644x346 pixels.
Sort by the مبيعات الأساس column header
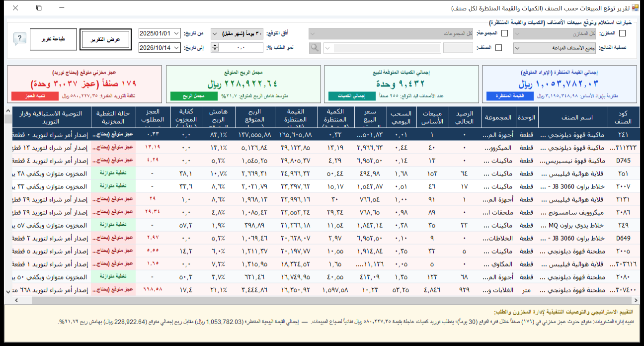tap(432, 117)
